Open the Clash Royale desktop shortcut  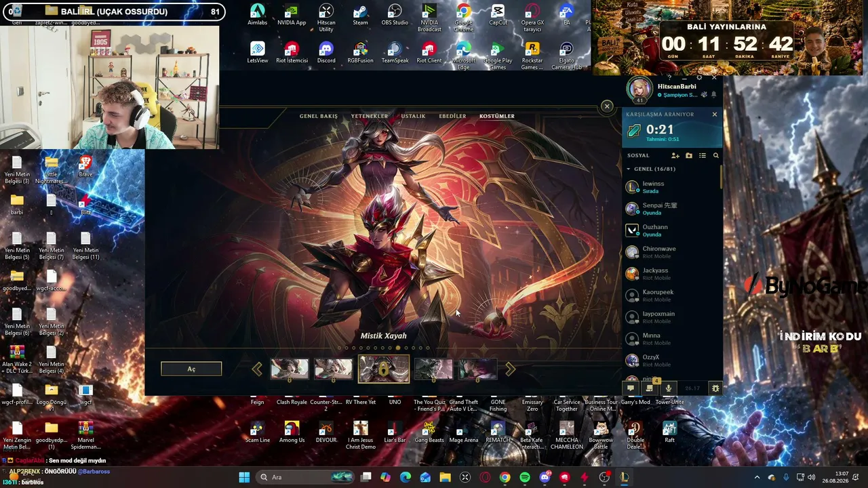292,402
